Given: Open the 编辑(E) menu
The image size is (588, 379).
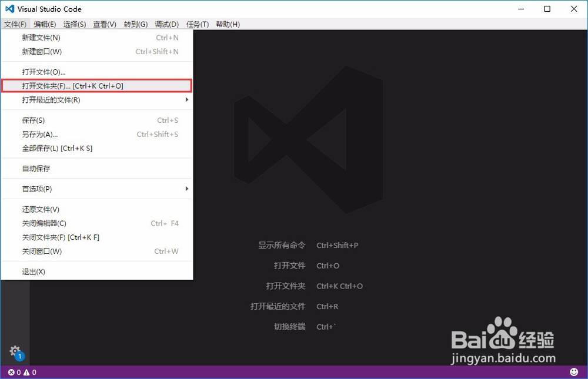Looking at the screenshot, I should tap(44, 24).
